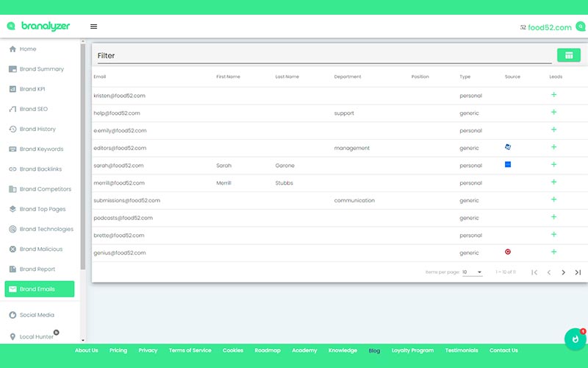
Task: Open the chat widget with notification badge
Action: coord(576,339)
